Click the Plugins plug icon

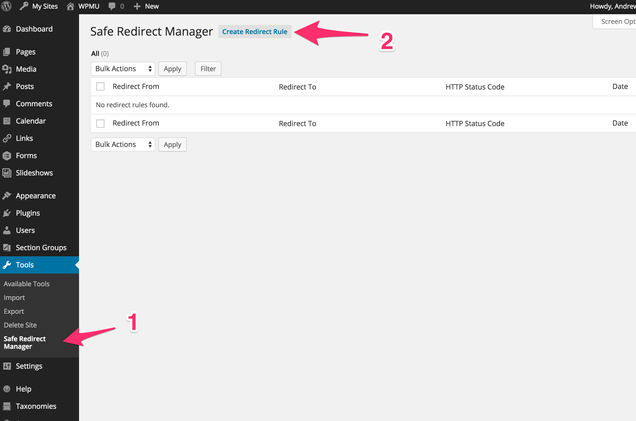(x=6, y=213)
